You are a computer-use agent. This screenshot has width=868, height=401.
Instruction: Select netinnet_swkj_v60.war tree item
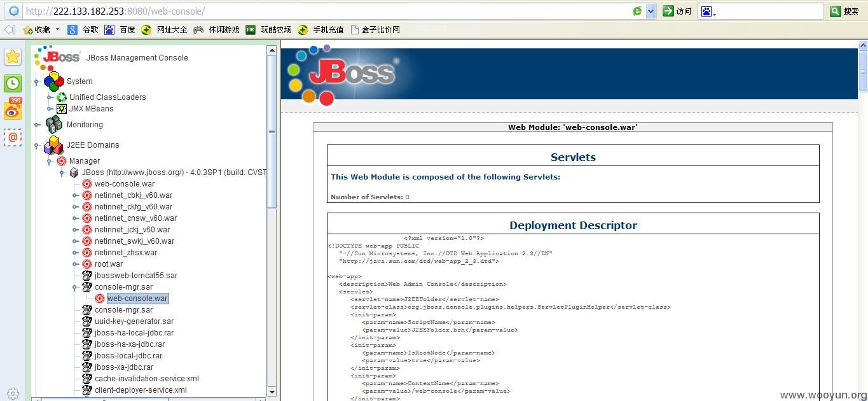(134, 241)
